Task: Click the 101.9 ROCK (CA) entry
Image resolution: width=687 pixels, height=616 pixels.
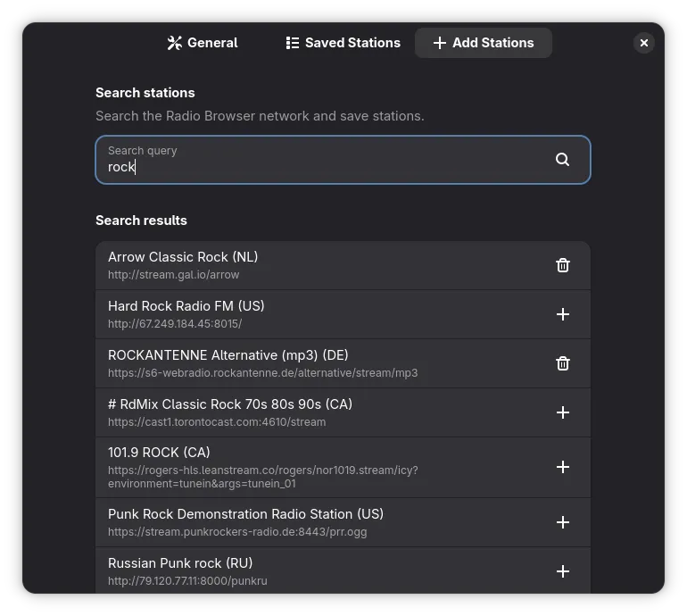Action: [x=159, y=453]
